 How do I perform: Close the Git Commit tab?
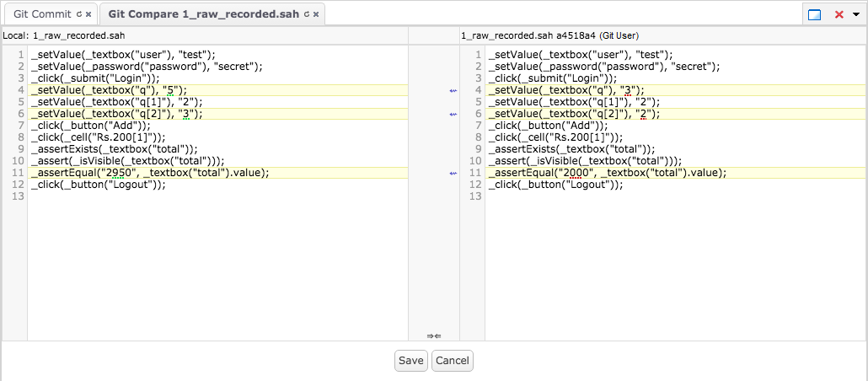pyautogui.click(x=88, y=14)
